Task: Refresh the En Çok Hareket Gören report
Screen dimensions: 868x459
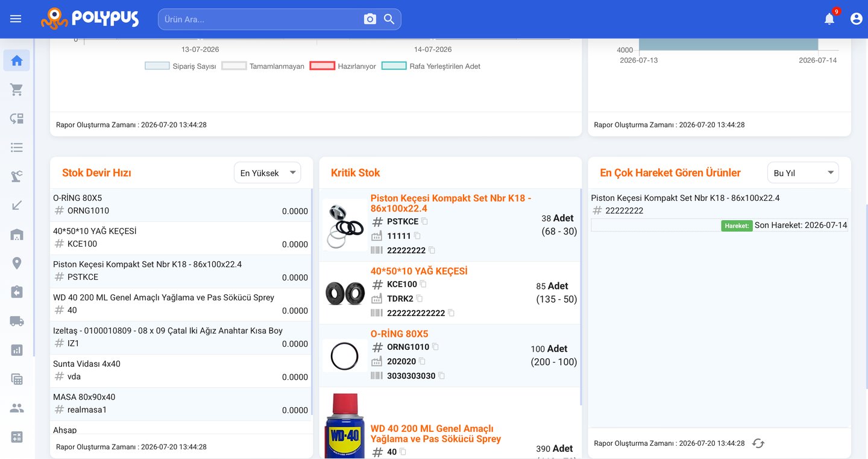Action: click(758, 443)
